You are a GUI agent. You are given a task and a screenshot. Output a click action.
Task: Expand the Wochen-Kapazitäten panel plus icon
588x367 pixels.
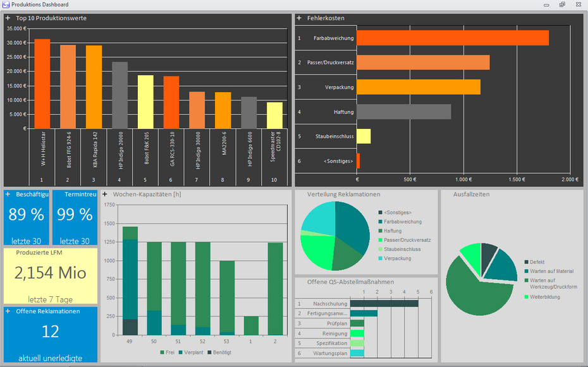click(105, 194)
